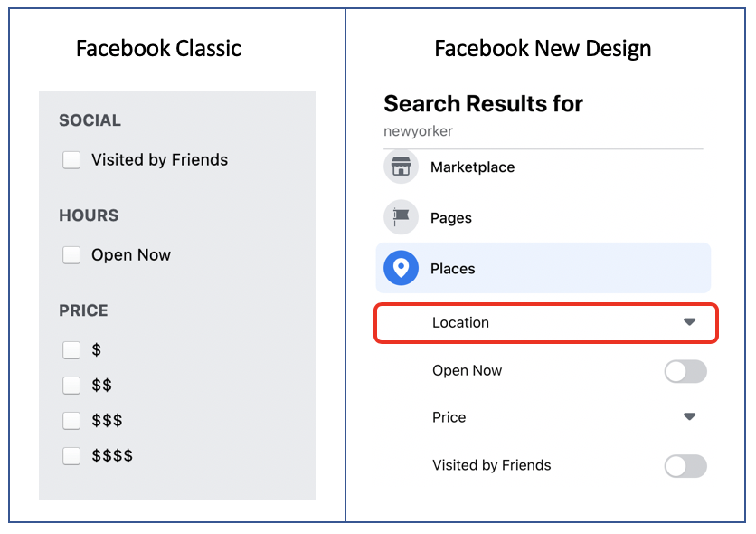Select the highlighted Places category row

tap(543, 268)
